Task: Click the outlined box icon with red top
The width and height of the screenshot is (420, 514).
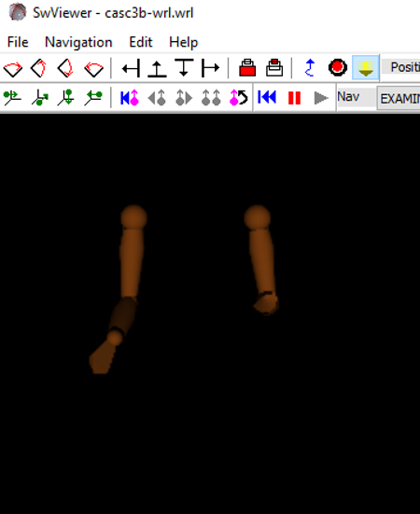Action: click(x=274, y=68)
